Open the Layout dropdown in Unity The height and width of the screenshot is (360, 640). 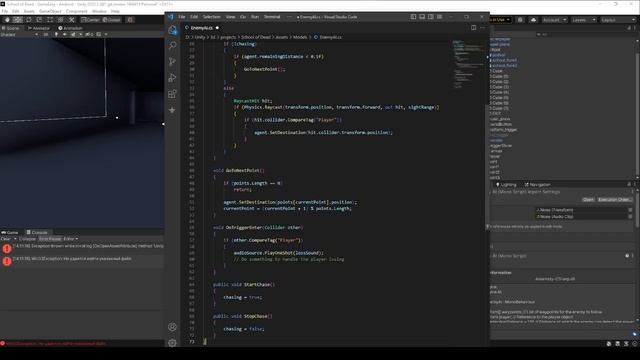pyautogui.click(x=618, y=20)
